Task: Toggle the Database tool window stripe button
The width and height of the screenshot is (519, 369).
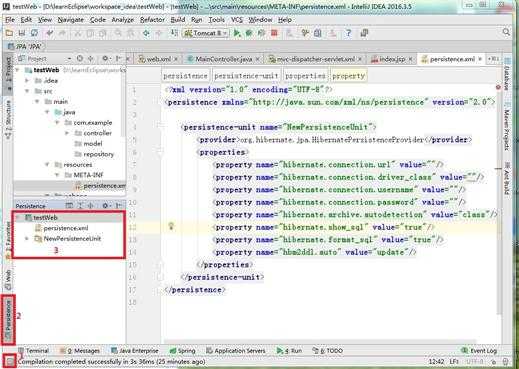Action: click(x=507, y=74)
